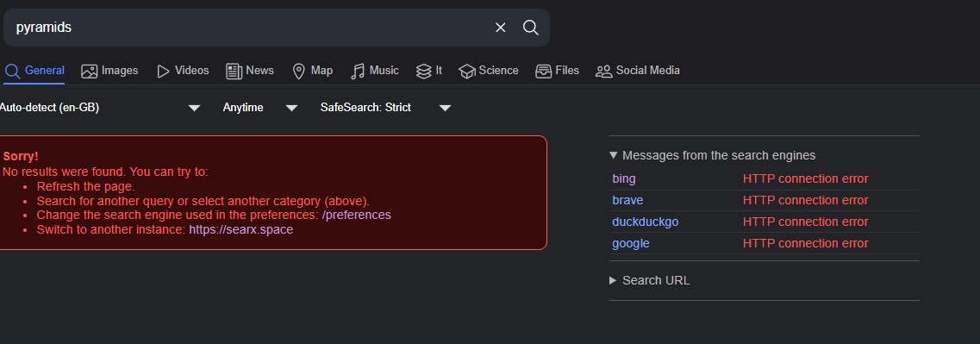Click the Sorry! error heading

(21, 156)
